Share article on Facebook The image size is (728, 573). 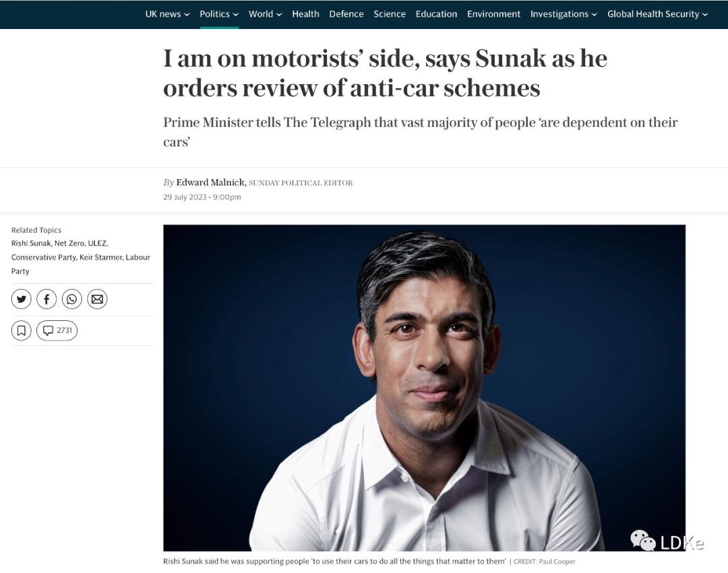[x=47, y=299]
